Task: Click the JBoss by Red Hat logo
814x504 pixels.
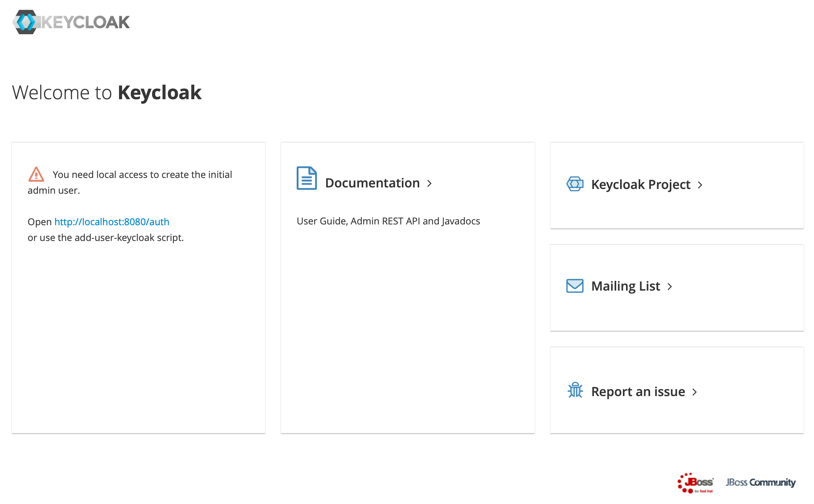Action: [695, 483]
